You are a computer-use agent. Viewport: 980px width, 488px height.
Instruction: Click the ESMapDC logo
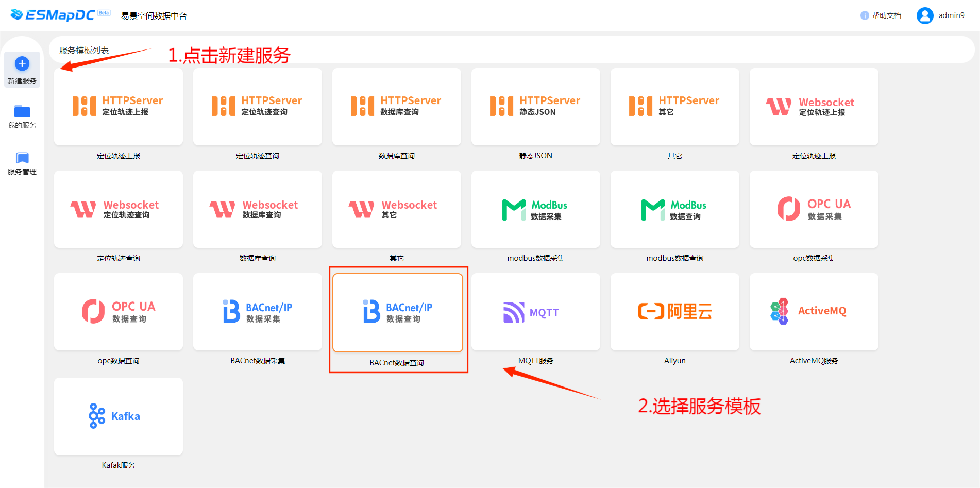(53, 15)
